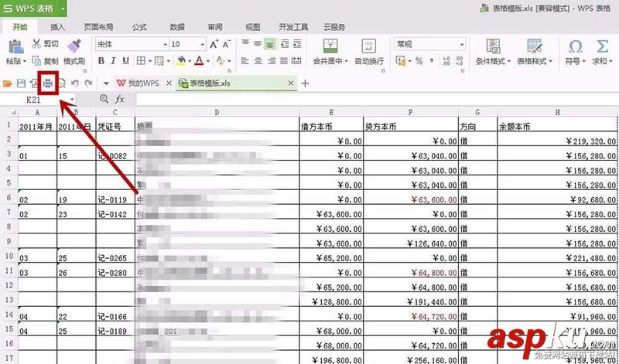The width and height of the screenshot is (619, 364).
Task: Align text left
Action: [245, 61]
